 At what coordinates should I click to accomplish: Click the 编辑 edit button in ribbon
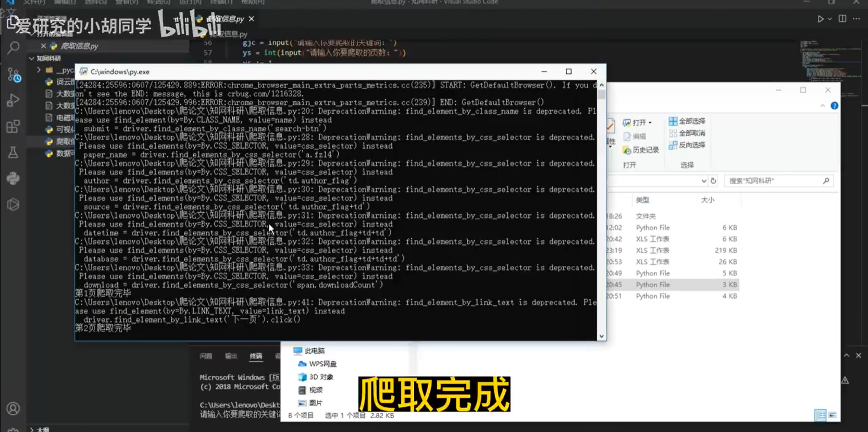pyautogui.click(x=635, y=136)
